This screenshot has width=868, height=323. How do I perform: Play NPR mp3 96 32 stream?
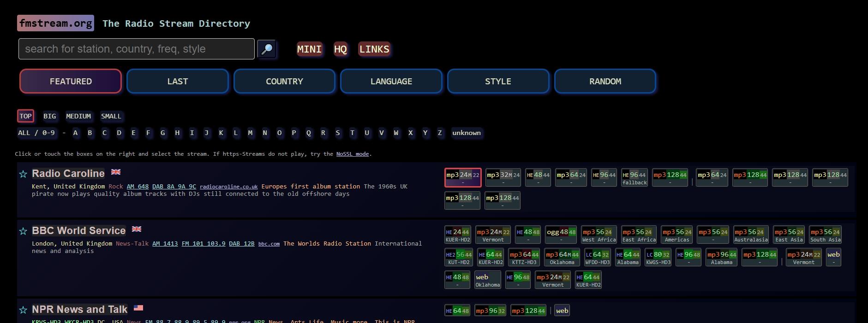tap(491, 311)
